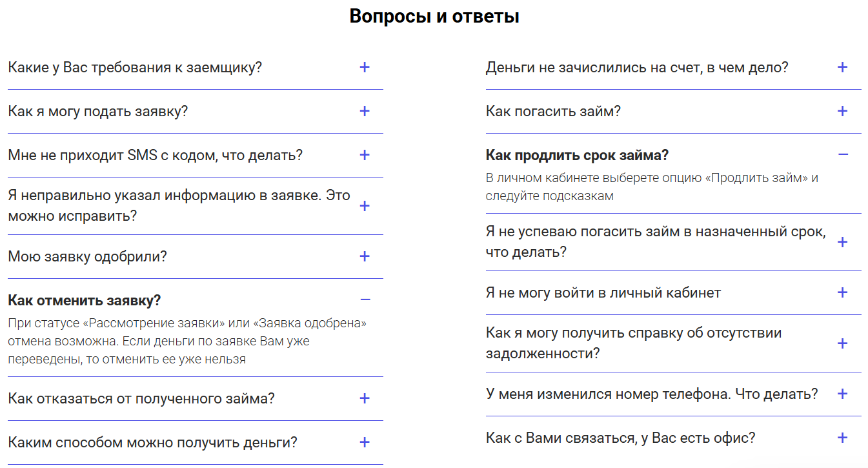Expand the question about money not arriving
This screenshot has height=468, width=868.
842,66
